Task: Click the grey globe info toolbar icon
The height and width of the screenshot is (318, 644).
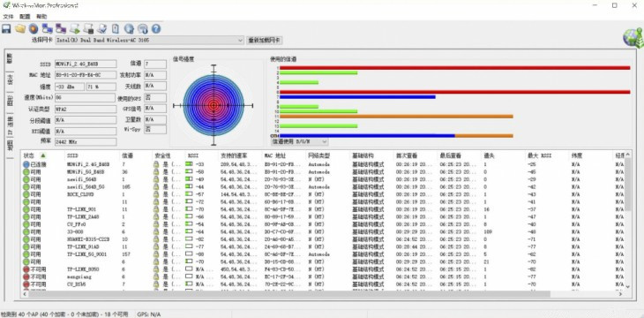Action: [143, 29]
